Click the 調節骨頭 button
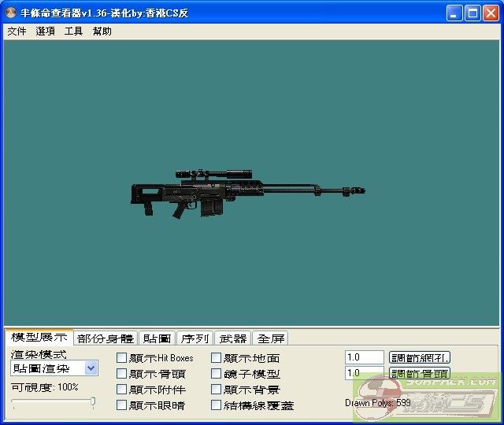504x425 pixels. click(420, 373)
